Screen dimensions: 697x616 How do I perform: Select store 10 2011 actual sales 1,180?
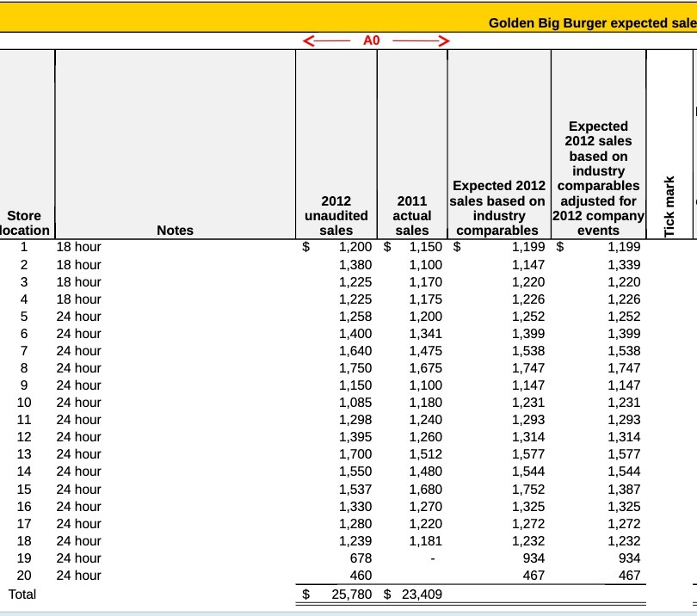click(x=425, y=403)
